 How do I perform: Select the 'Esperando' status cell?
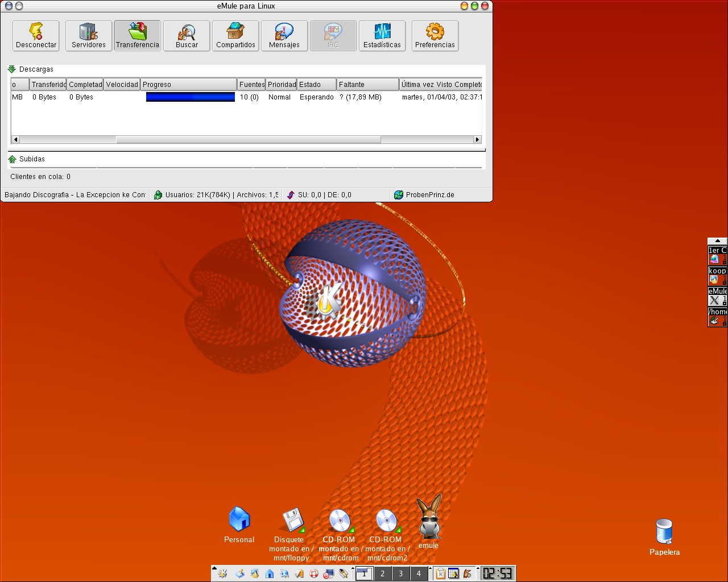[317, 97]
